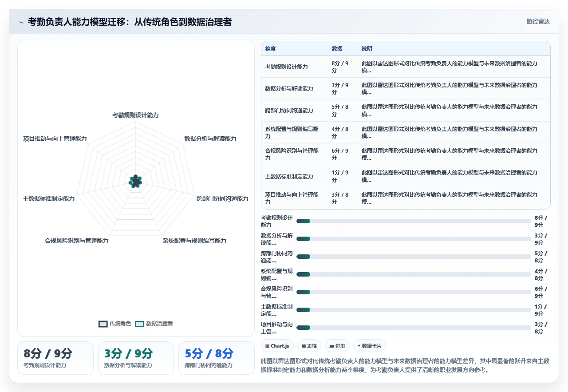The height and width of the screenshot is (392, 568).
Task: Click the 项目推动与向上管... progress bar
Action: pyautogui.click(x=414, y=328)
